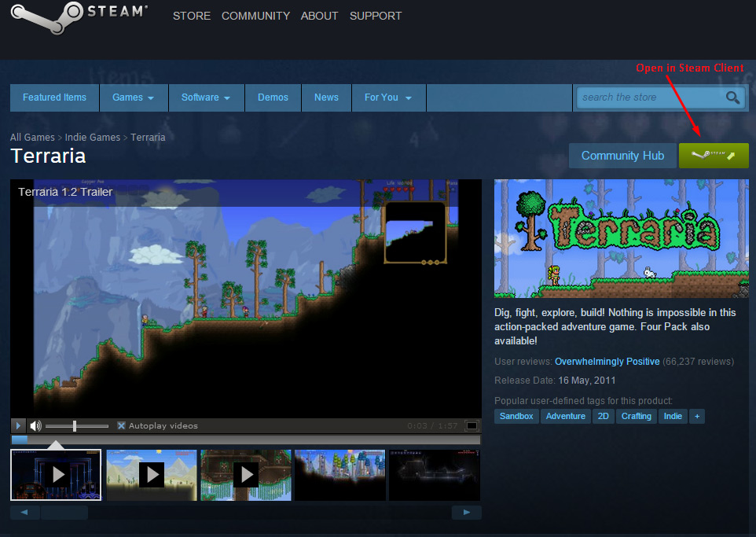Open the For You dropdown
This screenshot has height=537, width=756.
click(x=387, y=97)
